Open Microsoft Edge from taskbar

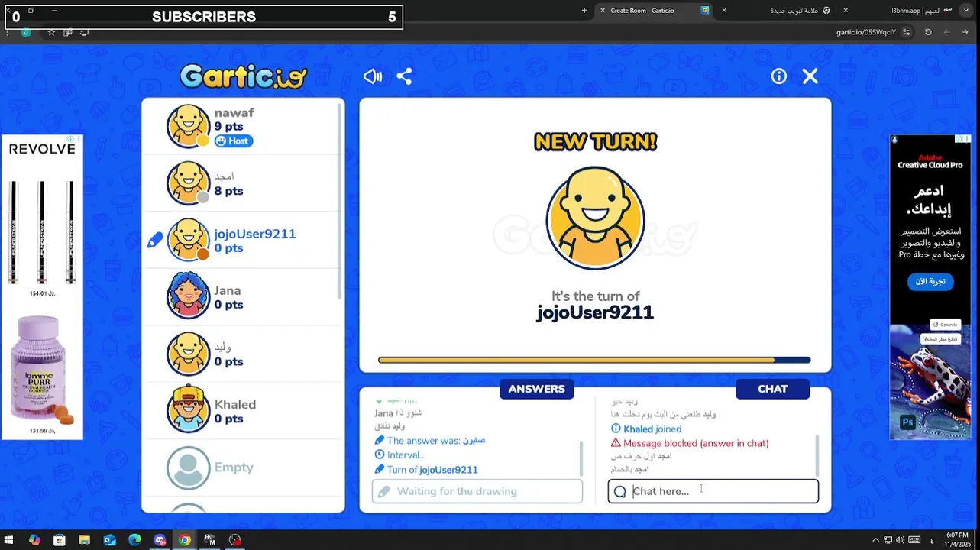[135, 540]
